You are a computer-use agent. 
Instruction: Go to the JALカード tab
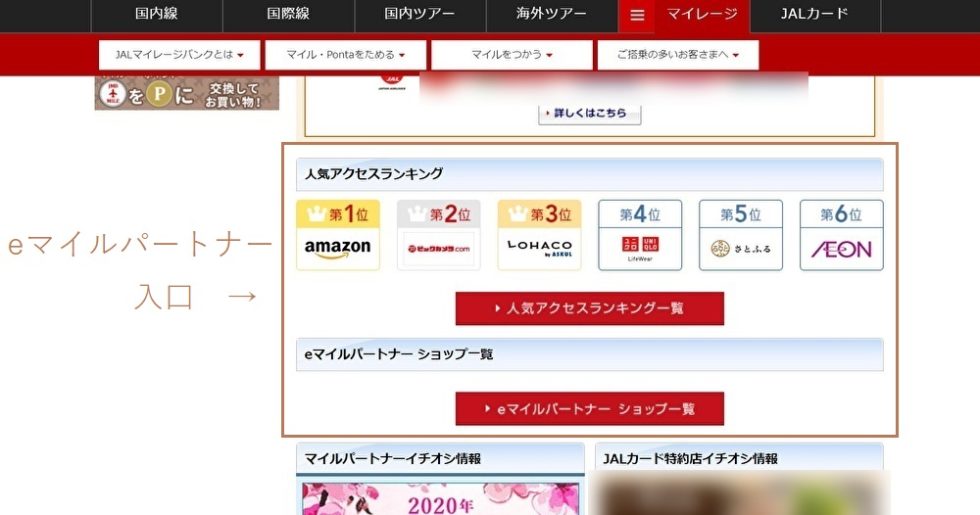coord(815,14)
